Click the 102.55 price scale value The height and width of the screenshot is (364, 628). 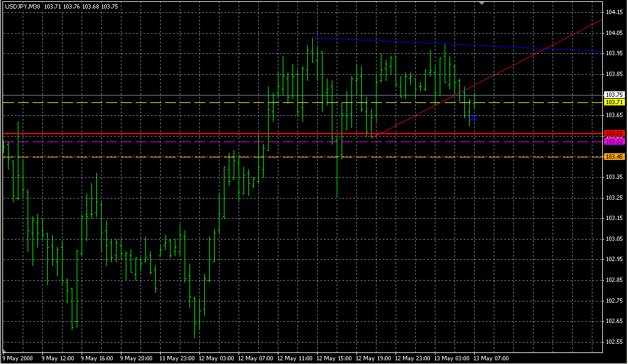614,341
